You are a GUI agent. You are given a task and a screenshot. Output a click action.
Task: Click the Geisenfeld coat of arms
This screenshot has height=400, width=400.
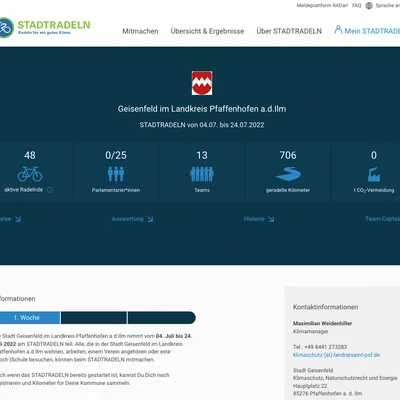(x=202, y=83)
